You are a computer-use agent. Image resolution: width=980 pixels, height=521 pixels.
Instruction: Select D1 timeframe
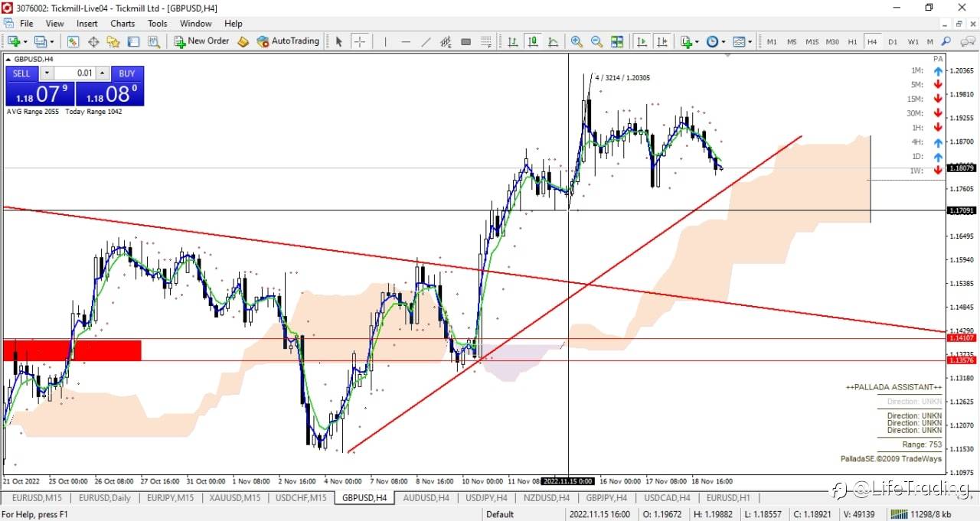(893, 41)
